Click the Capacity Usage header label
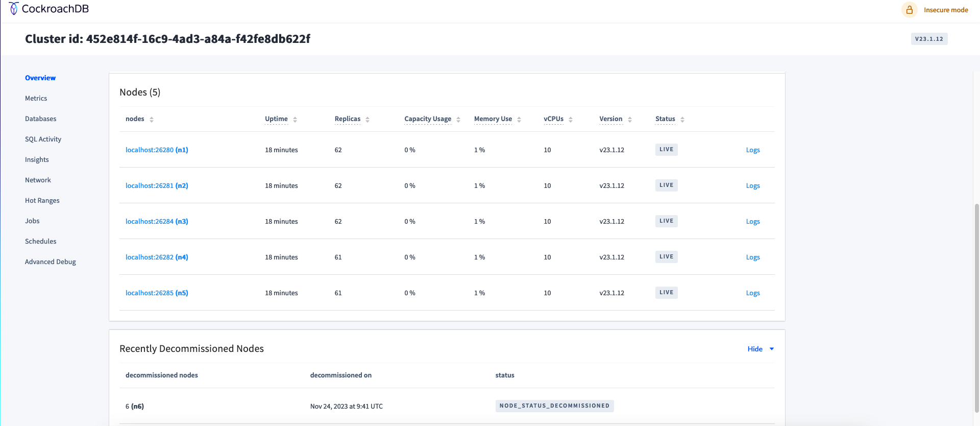The width and height of the screenshot is (980, 426). pos(428,119)
